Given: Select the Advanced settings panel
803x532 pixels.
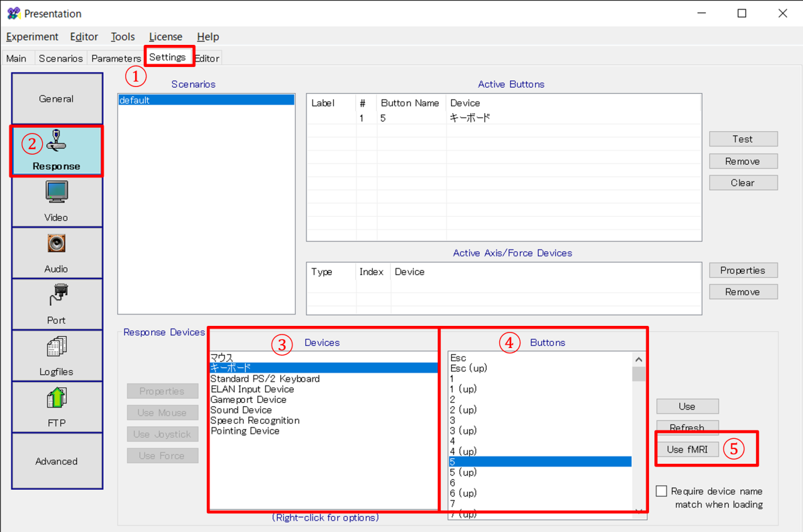Looking at the screenshot, I should tap(57, 461).
